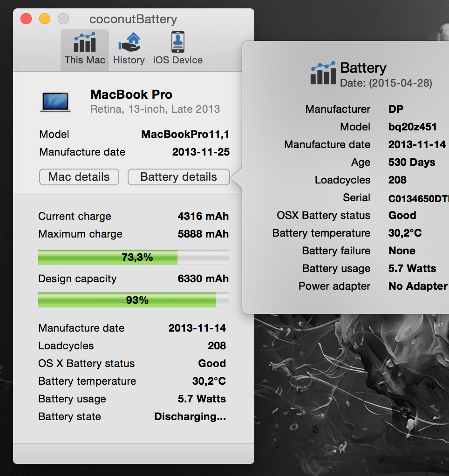
Task: Close the coconutBattery window
Action: tap(26, 19)
